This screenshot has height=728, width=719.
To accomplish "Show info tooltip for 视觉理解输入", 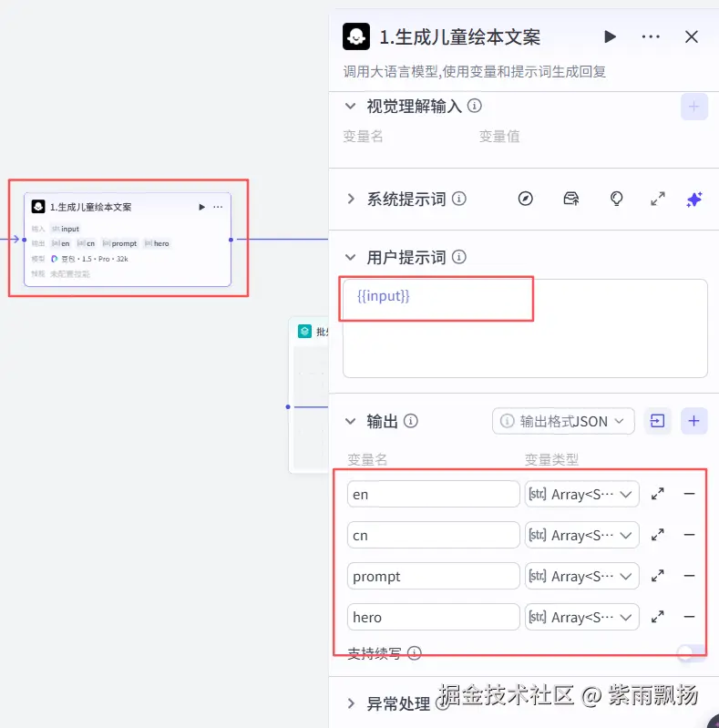I will (474, 106).
